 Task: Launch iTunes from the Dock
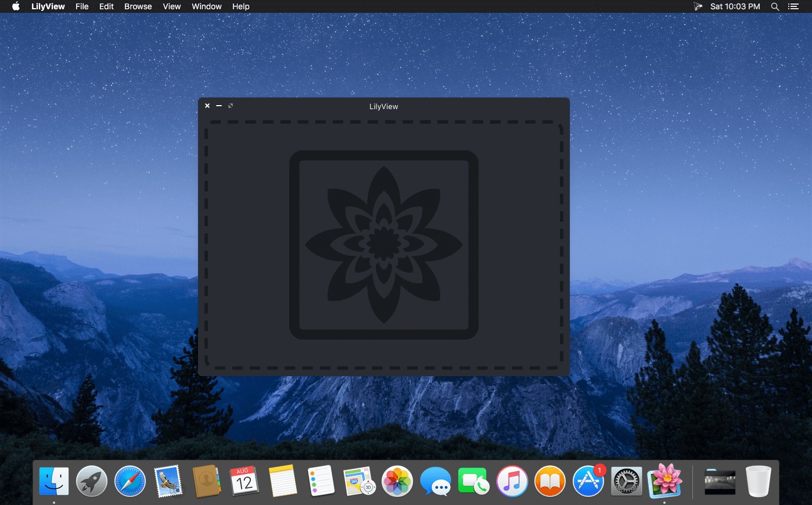tap(512, 482)
